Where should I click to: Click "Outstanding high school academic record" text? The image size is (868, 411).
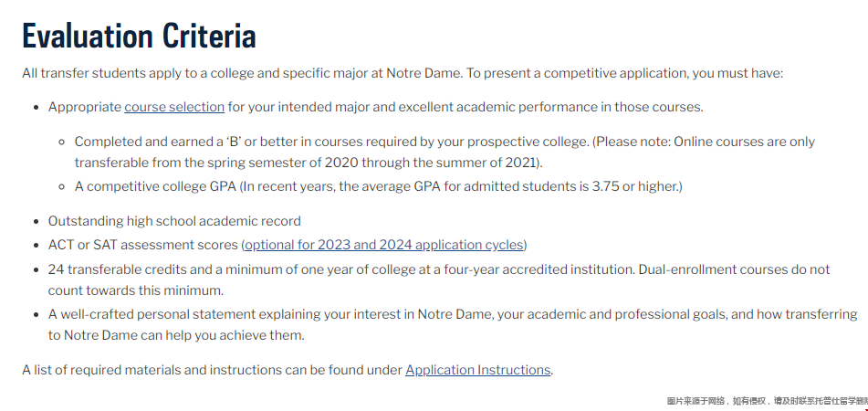173,221
